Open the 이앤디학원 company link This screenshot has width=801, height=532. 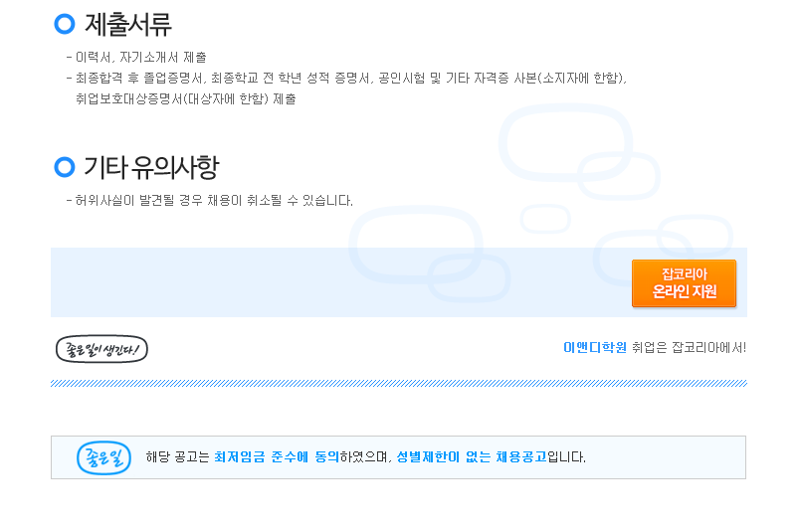coord(595,348)
